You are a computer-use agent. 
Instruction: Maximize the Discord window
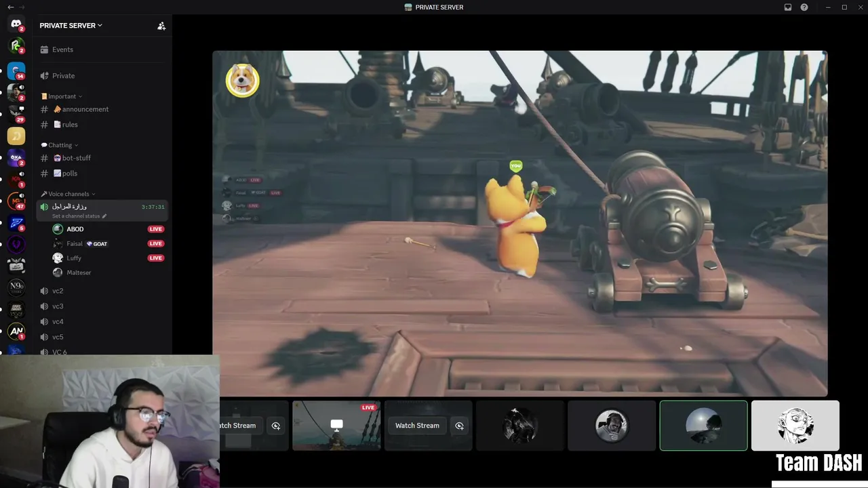click(x=844, y=7)
